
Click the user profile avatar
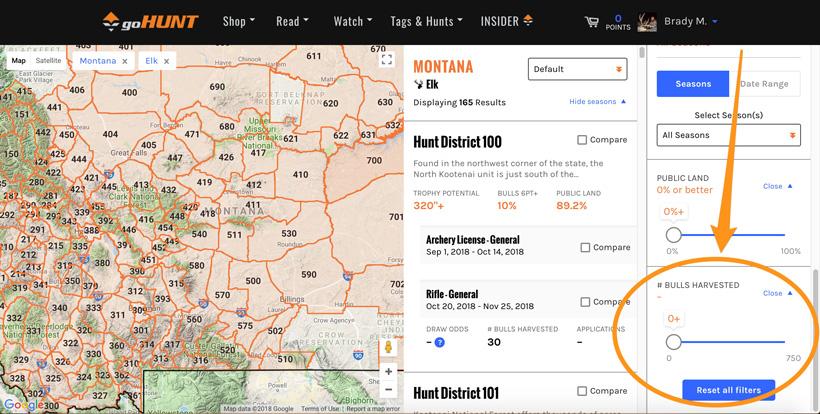coord(648,22)
